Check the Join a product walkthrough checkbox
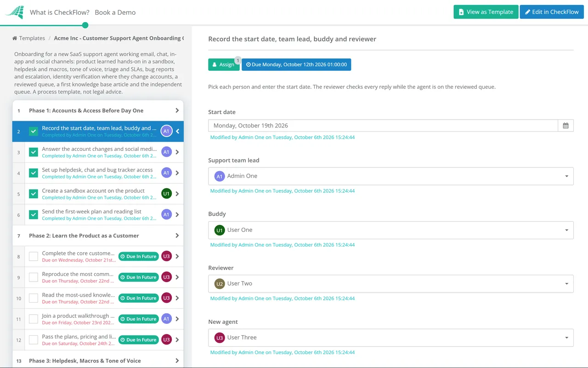Screen dimensions: 588x368 (x=34, y=319)
